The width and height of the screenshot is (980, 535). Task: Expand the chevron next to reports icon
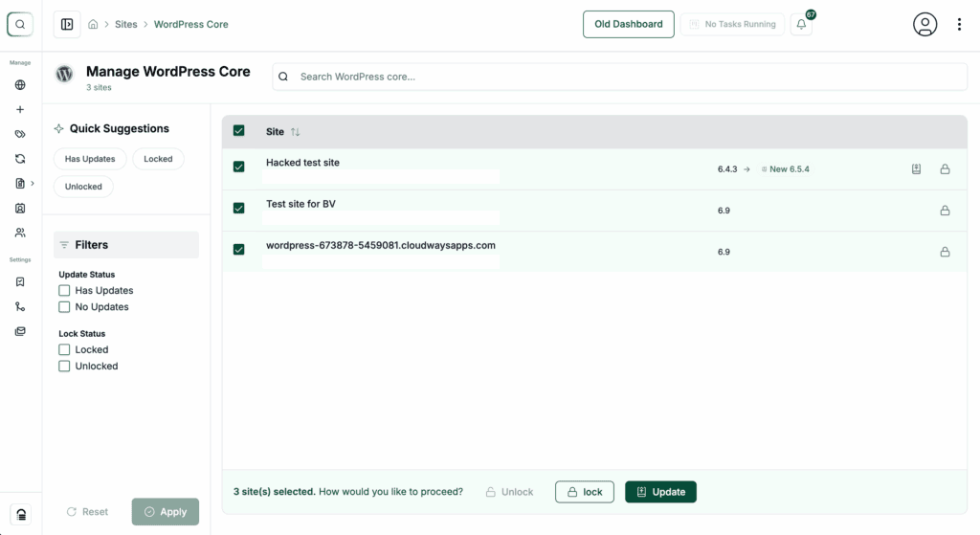[33, 183]
